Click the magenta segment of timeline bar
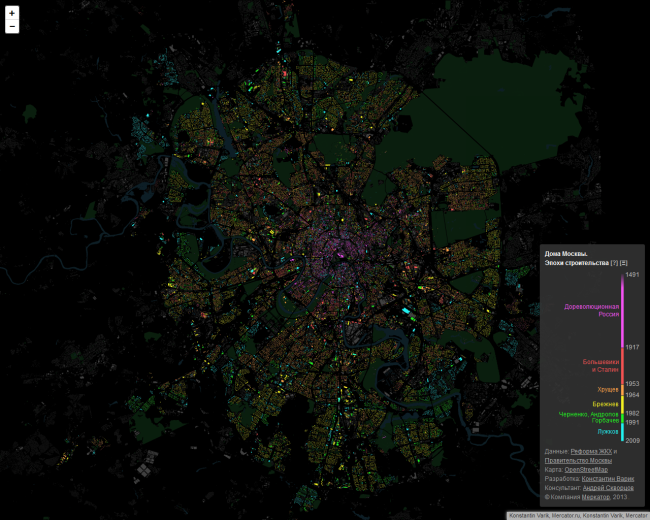Image resolution: width=650 pixels, height=520 pixels. click(x=623, y=310)
